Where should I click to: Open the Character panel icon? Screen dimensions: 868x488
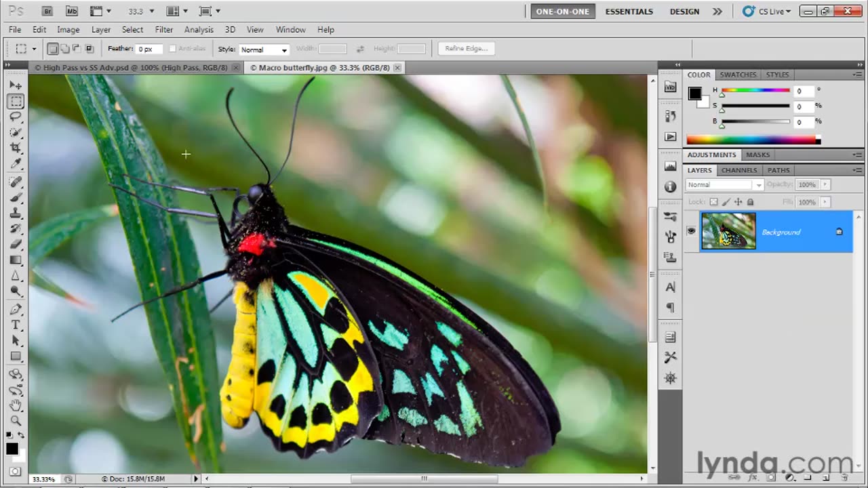[x=671, y=287]
